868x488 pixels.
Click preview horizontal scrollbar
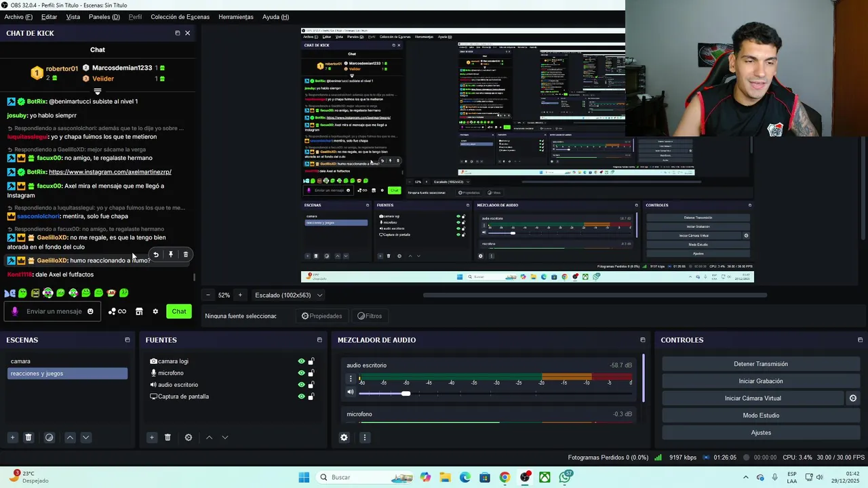(x=595, y=296)
